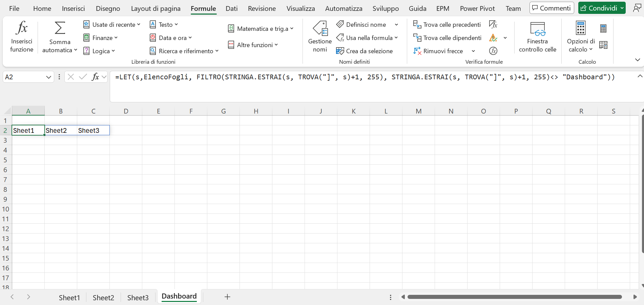Image resolution: width=644 pixels, height=305 pixels.
Task: Click the Calcola ora calculator icon
Action: (603, 28)
